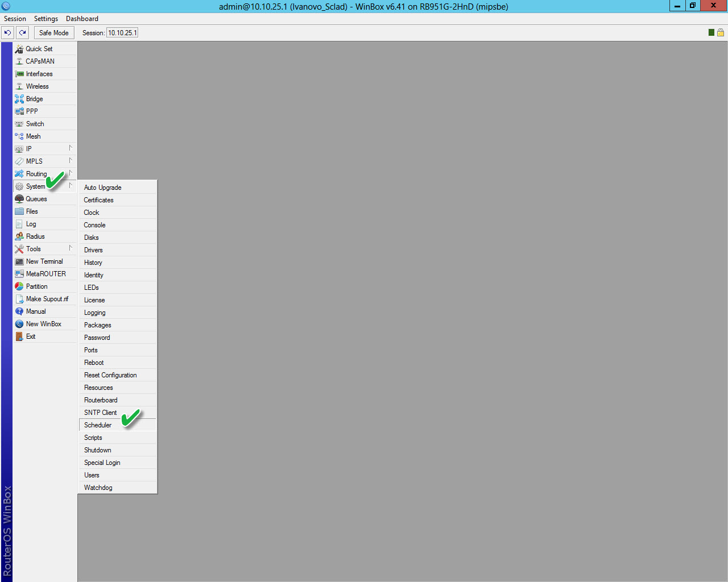Expand the Tools submenu arrow
The width and height of the screenshot is (728, 582).
click(71, 248)
